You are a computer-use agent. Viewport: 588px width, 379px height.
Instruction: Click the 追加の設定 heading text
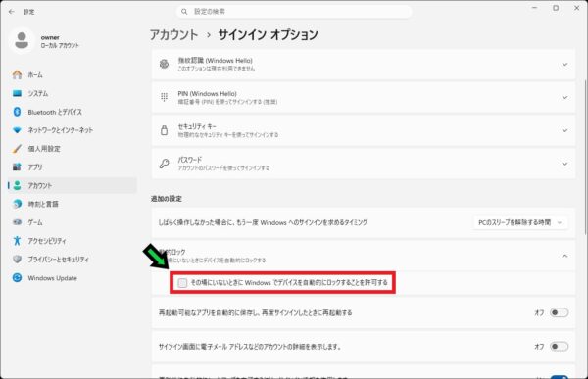pos(167,199)
